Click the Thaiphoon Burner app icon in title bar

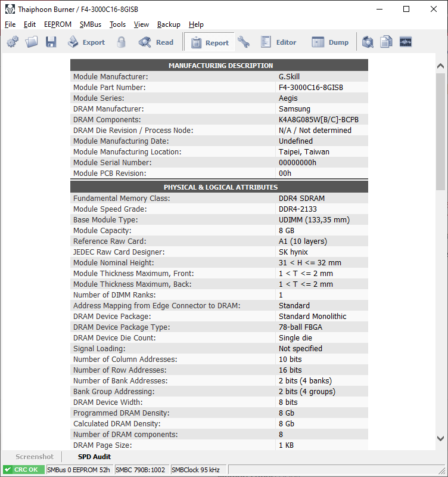pyautogui.click(x=10, y=9)
